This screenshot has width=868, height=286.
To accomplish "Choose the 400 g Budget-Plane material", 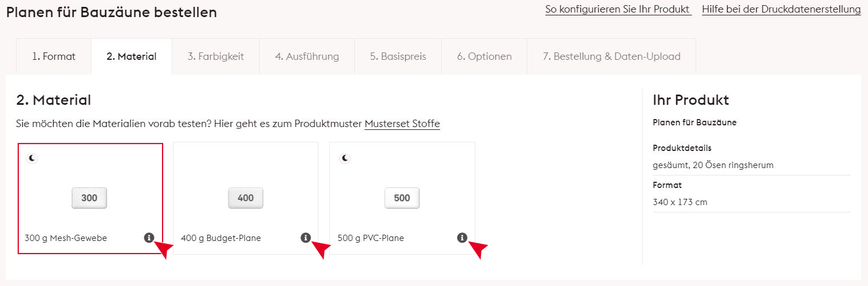I will point(221,238).
